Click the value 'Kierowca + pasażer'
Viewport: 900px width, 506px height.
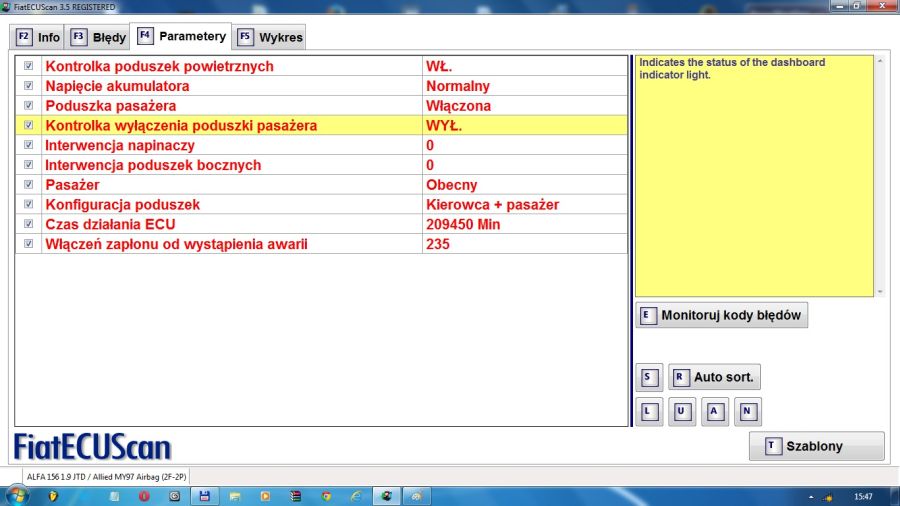[x=492, y=205]
